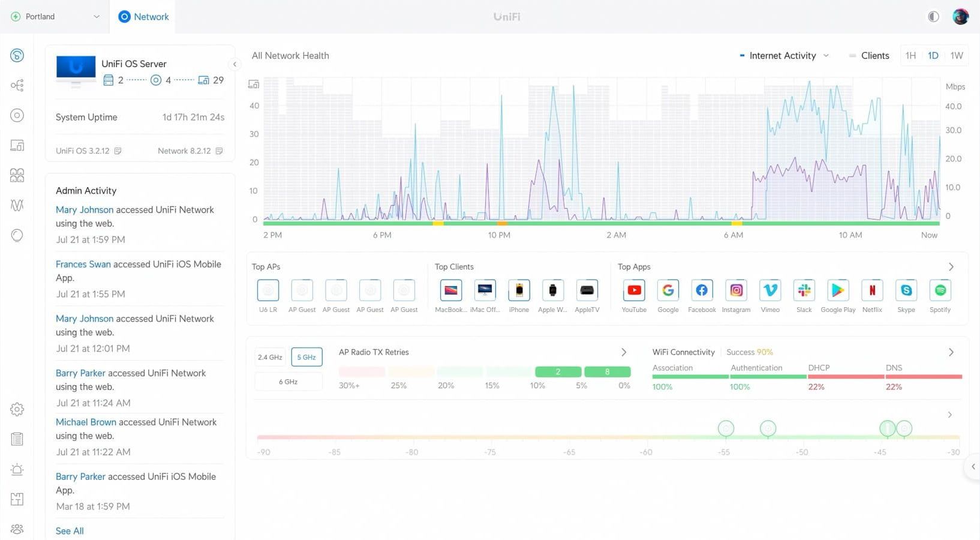Click the UniFi OS Server thumbnail
The width and height of the screenshot is (980, 540).
[x=76, y=71]
